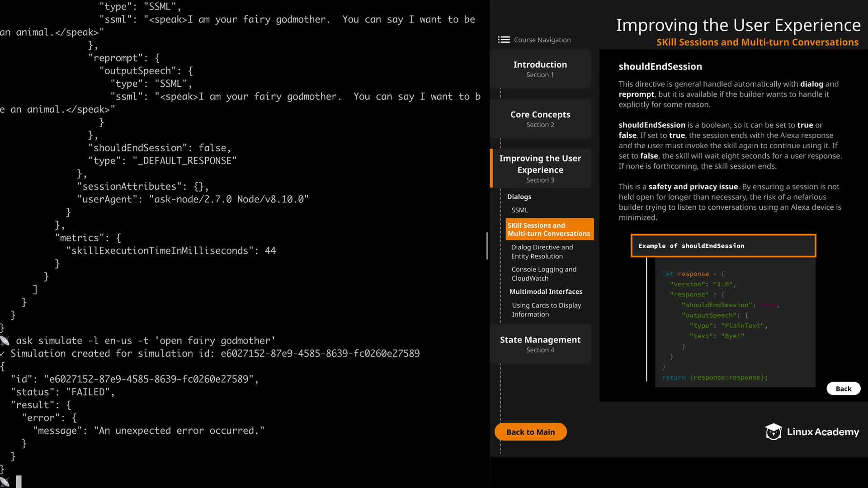Screen dimensions: 868x488
Task: Click the Course Navigation hamburger icon
Action: (x=504, y=40)
